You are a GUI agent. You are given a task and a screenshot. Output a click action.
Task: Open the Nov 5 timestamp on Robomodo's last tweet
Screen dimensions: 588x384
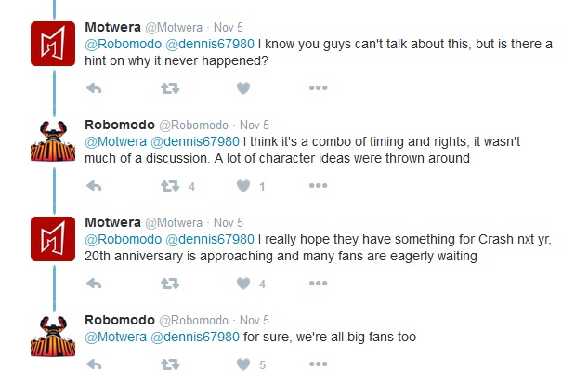[255, 320]
